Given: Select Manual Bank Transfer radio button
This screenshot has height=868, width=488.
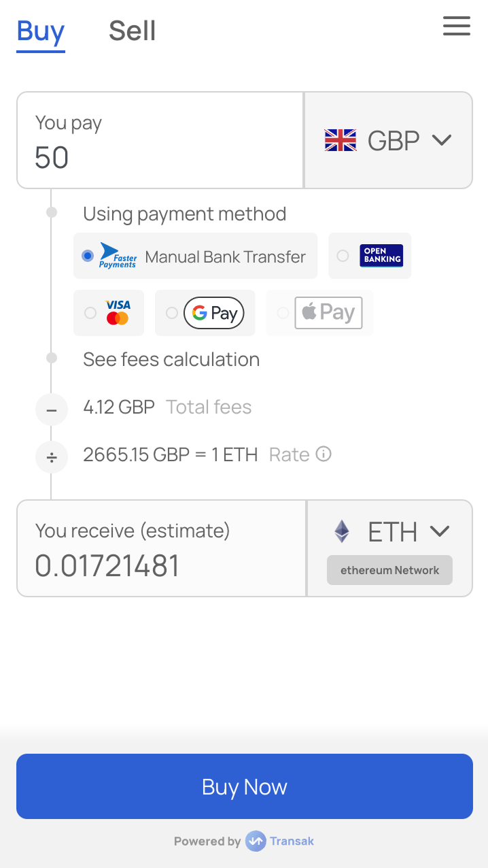Looking at the screenshot, I should pos(88,256).
